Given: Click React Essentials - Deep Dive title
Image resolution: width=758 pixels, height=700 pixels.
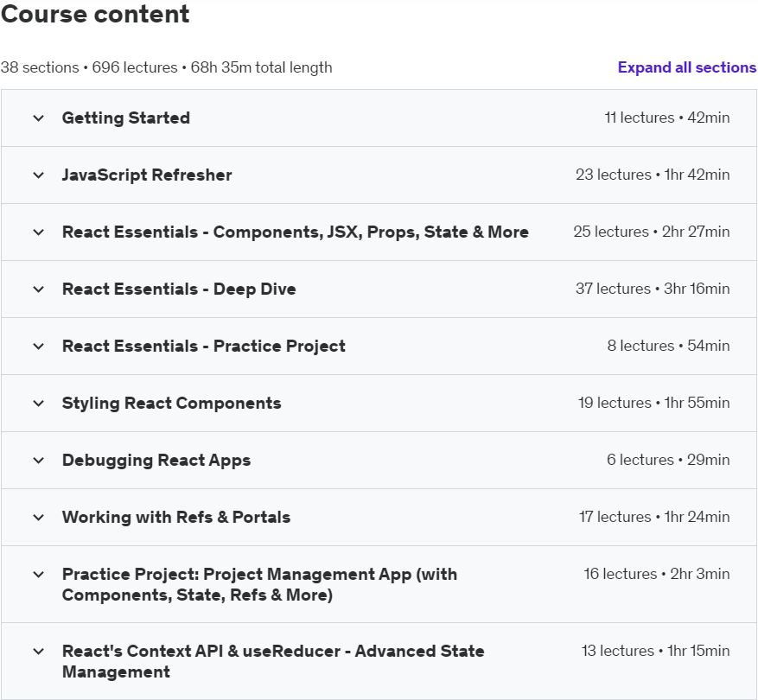Looking at the screenshot, I should tap(179, 290).
